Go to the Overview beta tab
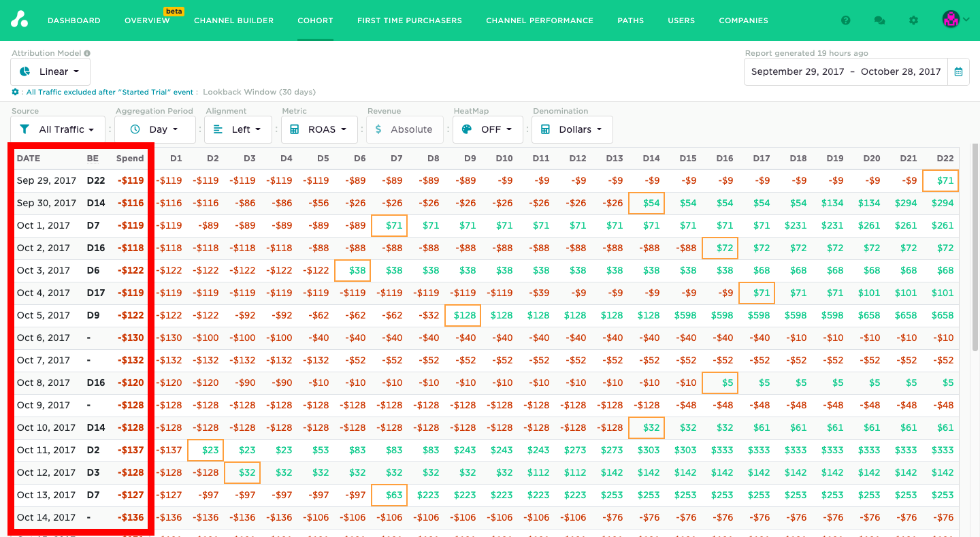 pyautogui.click(x=147, y=20)
